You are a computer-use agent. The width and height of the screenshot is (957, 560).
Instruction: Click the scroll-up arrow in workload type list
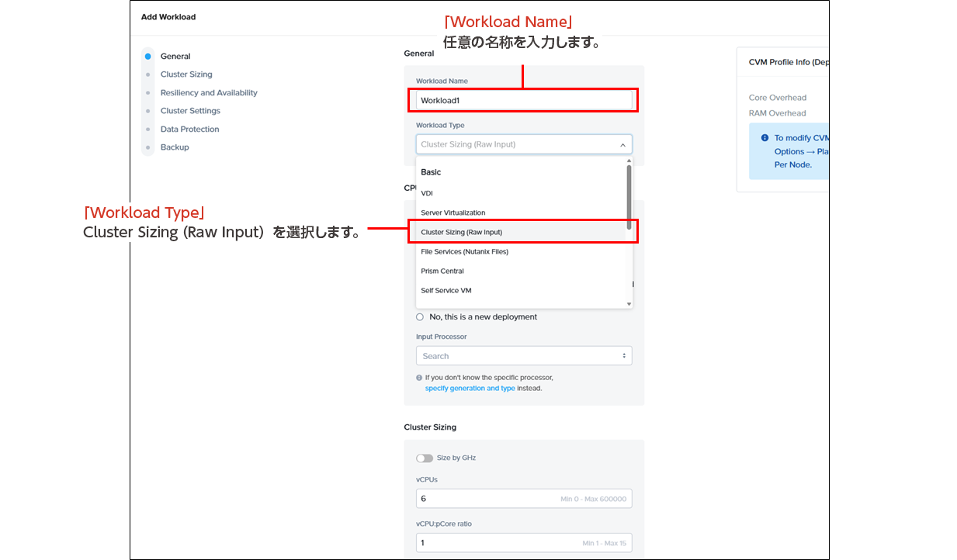(629, 161)
